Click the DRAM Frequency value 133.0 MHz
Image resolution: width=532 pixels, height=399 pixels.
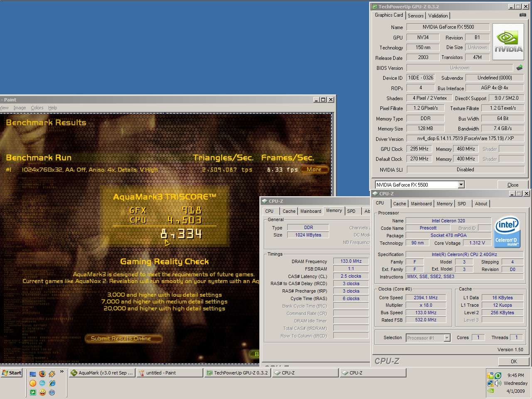351,261
